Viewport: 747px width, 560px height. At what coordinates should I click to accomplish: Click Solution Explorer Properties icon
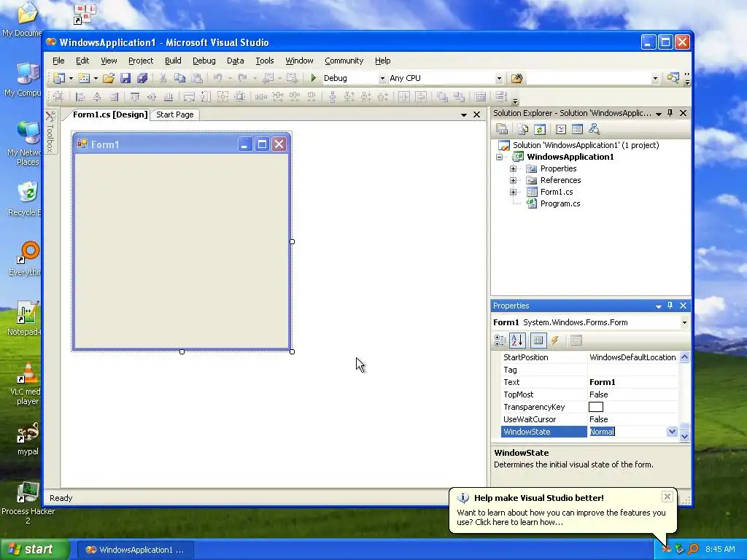pyautogui.click(x=502, y=129)
